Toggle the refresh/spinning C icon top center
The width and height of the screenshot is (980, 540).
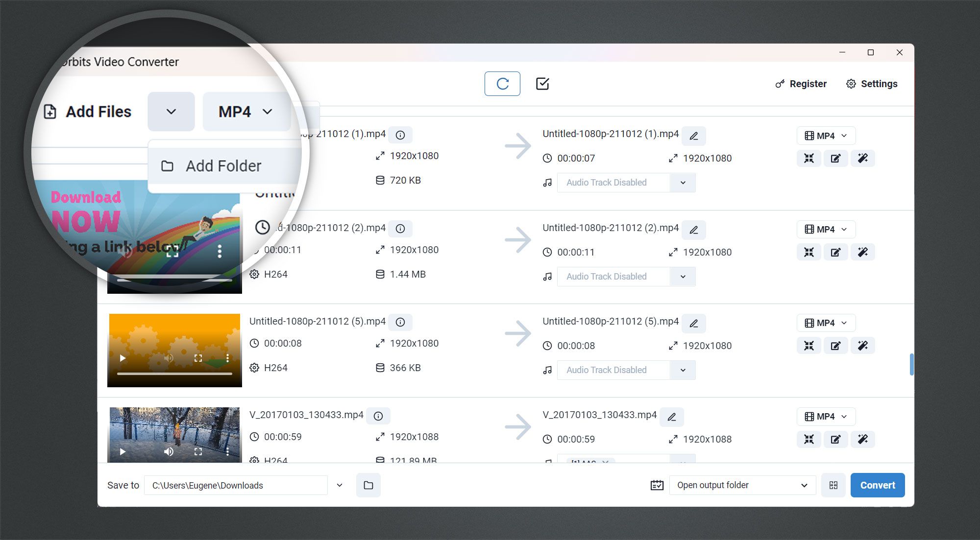point(502,83)
